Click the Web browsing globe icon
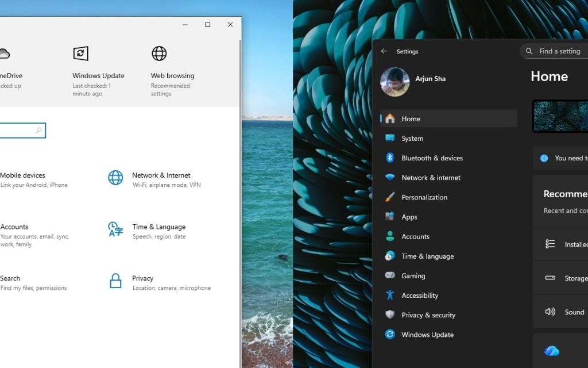Image resolution: width=588 pixels, height=368 pixels. (159, 53)
